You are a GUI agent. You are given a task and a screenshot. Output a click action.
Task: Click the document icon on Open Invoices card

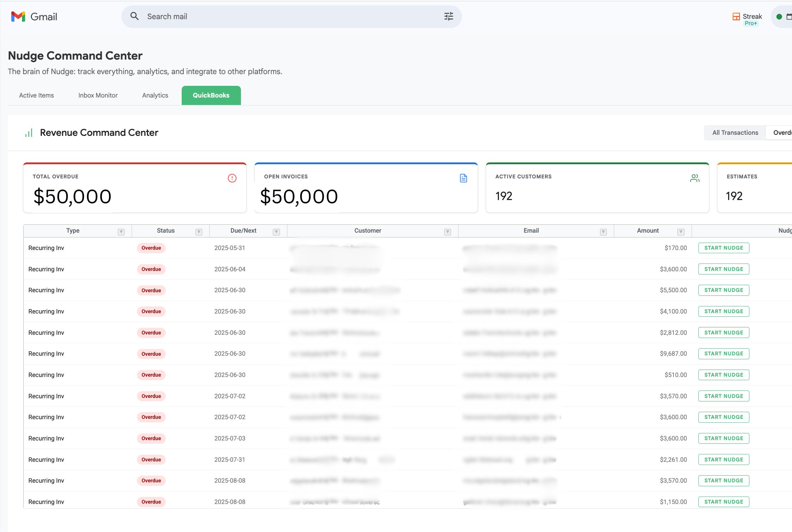463,178
